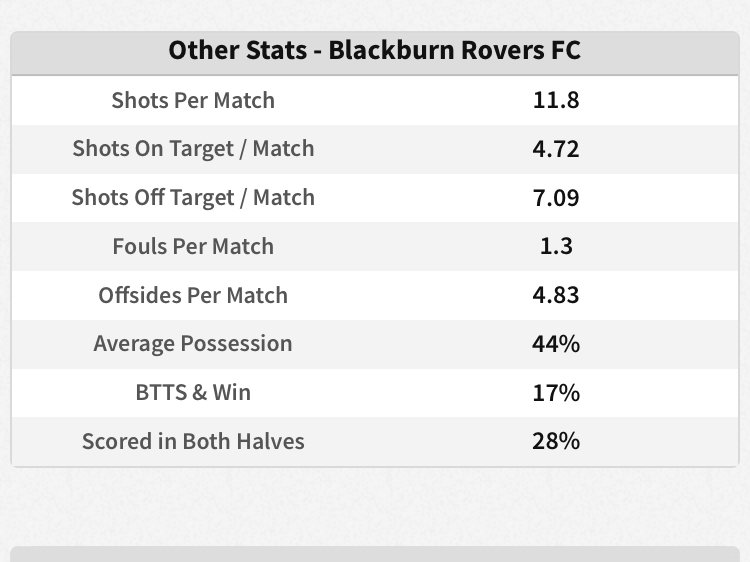Select the Offsides Per Match label
The width and height of the screenshot is (750, 562).
193,295
